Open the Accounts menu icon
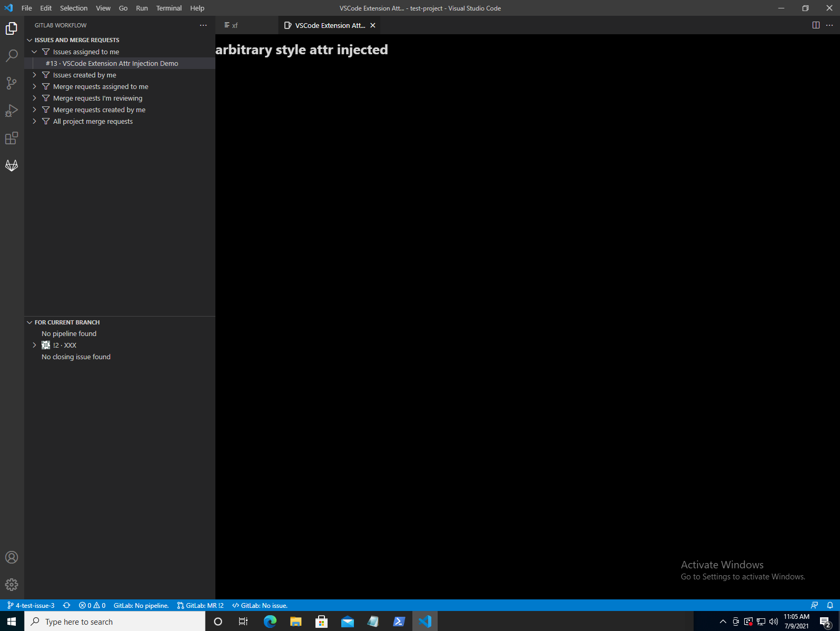Image resolution: width=840 pixels, height=631 pixels. [x=12, y=557]
